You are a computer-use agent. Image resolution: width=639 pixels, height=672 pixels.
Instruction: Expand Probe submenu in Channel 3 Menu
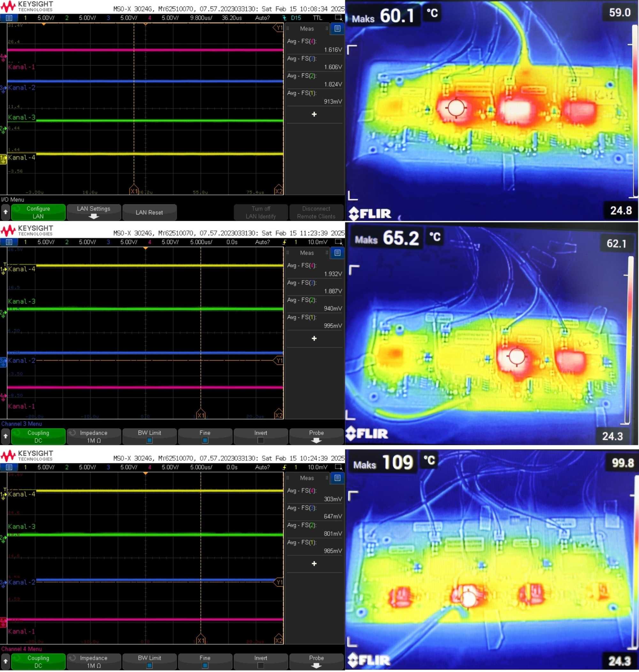316,436
